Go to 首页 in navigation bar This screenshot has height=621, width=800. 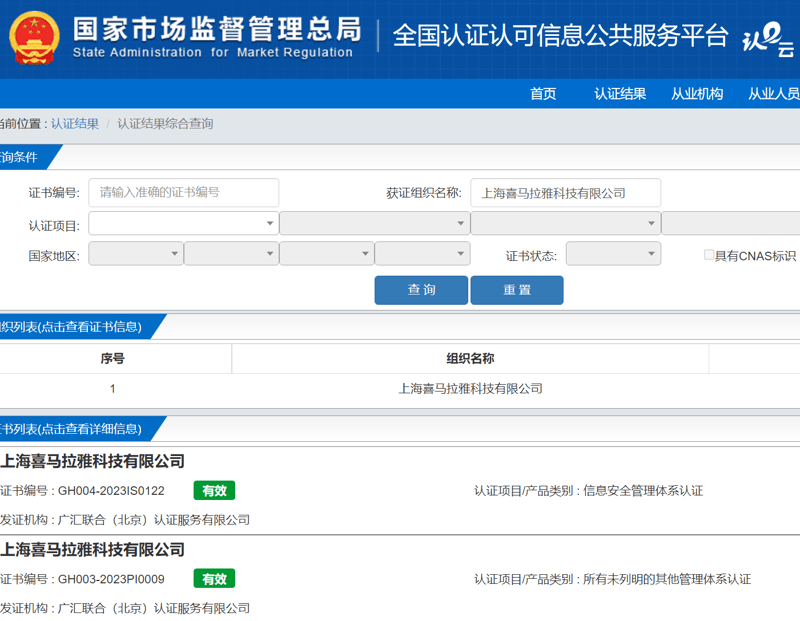[543, 94]
